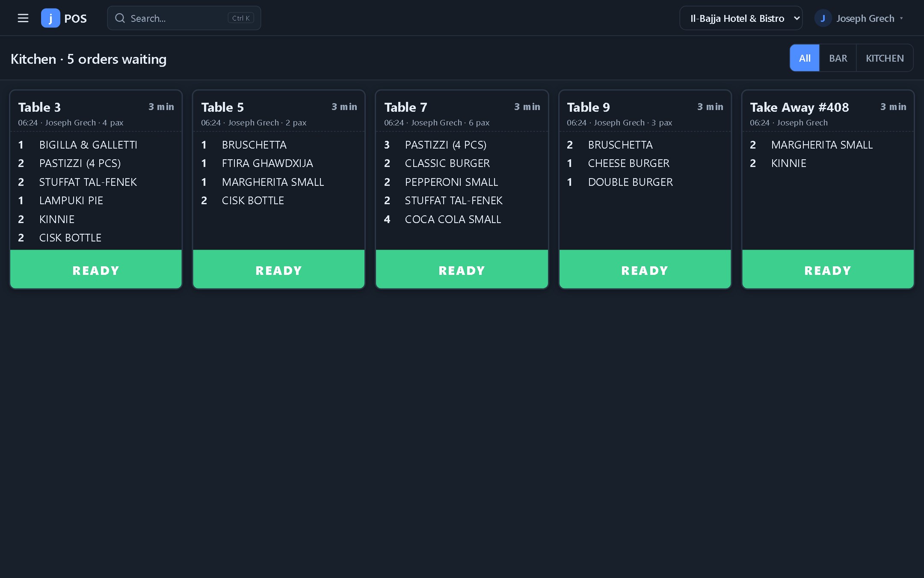The width and height of the screenshot is (924, 578).
Task: Click the Ctrl K shortcut badge
Action: pyautogui.click(x=241, y=18)
